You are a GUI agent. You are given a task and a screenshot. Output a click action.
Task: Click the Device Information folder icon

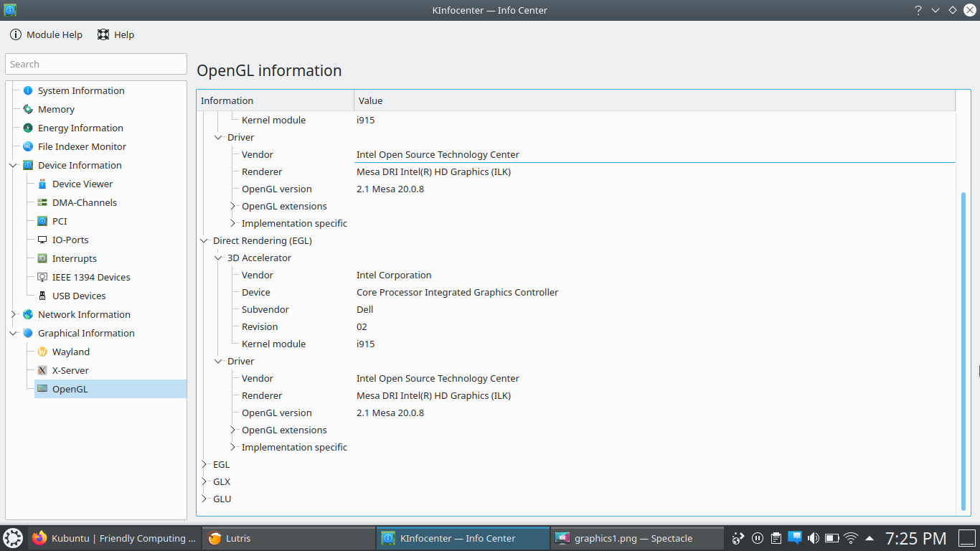pyautogui.click(x=28, y=165)
